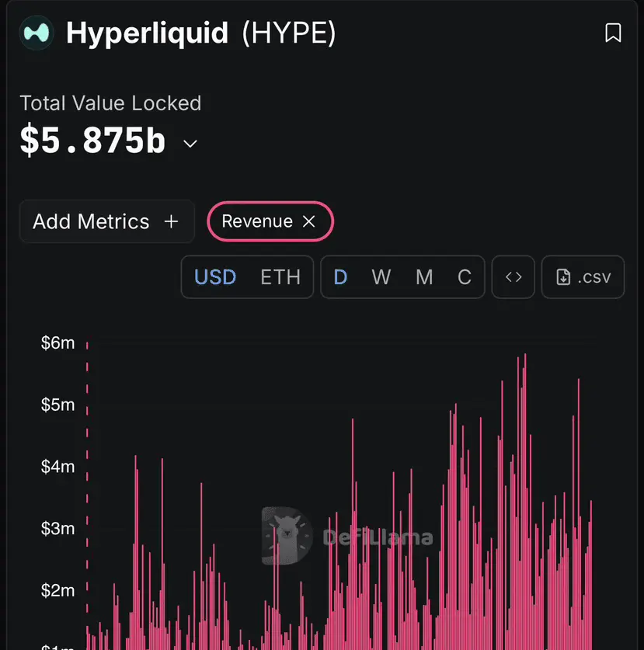Bookmark Hyperliquid with the bookmark icon

coord(613,33)
